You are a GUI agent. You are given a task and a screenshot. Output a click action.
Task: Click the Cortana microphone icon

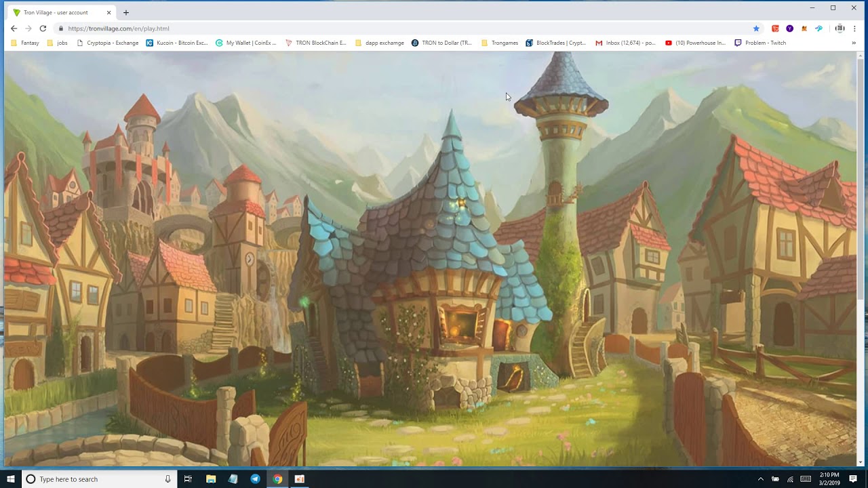click(x=167, y=479)
